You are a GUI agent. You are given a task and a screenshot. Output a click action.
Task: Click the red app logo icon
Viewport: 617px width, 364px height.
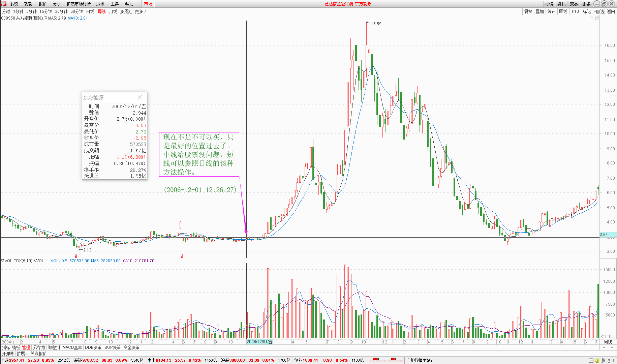4,4
